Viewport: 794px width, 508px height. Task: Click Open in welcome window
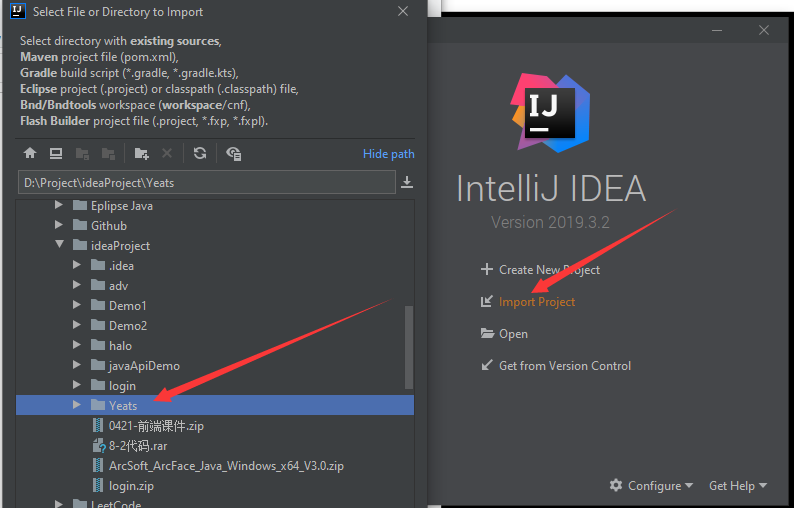(x=513, y=334)
